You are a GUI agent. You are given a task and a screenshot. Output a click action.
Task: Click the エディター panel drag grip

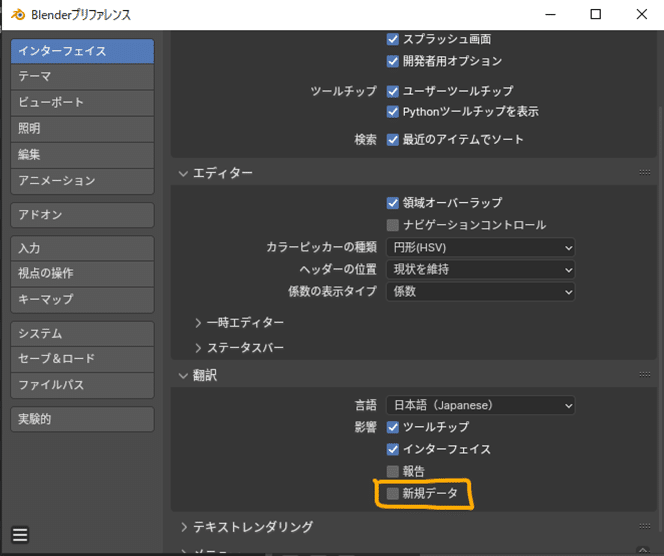[x=645, y=172]
